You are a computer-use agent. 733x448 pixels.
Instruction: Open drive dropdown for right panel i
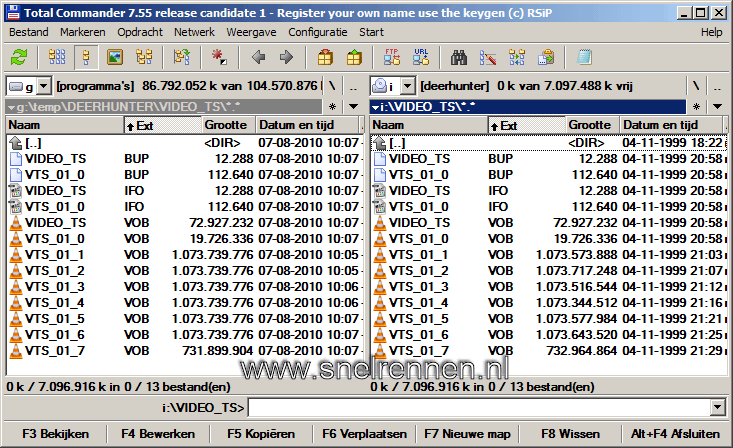point(407,86)
